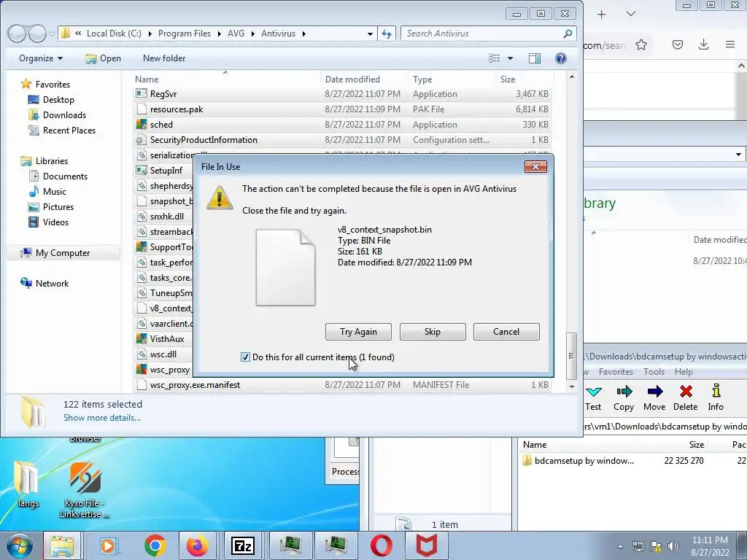Open Firefox downloads icon
Viewport: 747px width, 560px height.
click(x=704, y=44)
